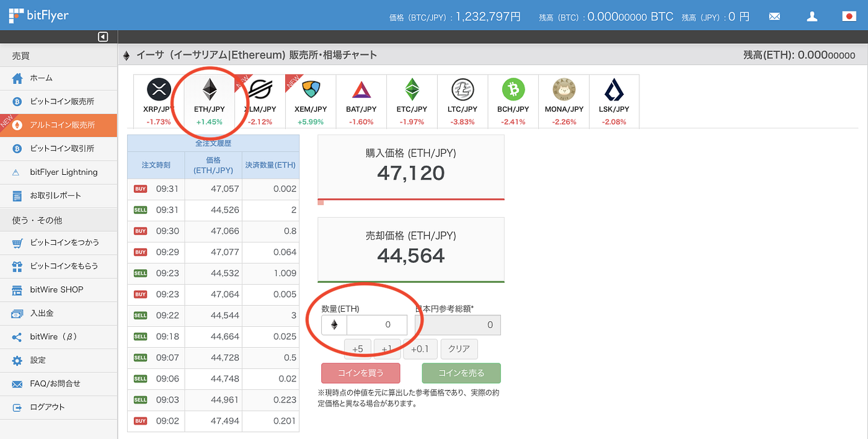
Task: Open ビットコインをもらう in sidebar
Action: click(x=58, y=266)
